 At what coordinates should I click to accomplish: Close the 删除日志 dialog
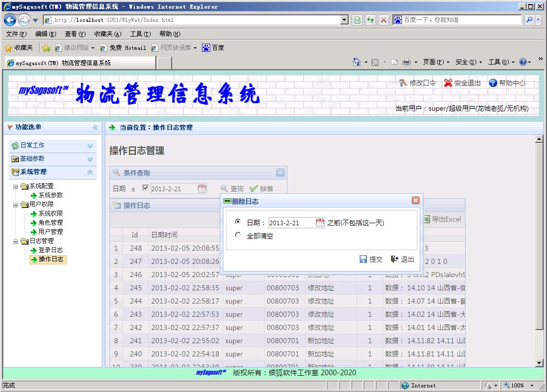point(416,200)
